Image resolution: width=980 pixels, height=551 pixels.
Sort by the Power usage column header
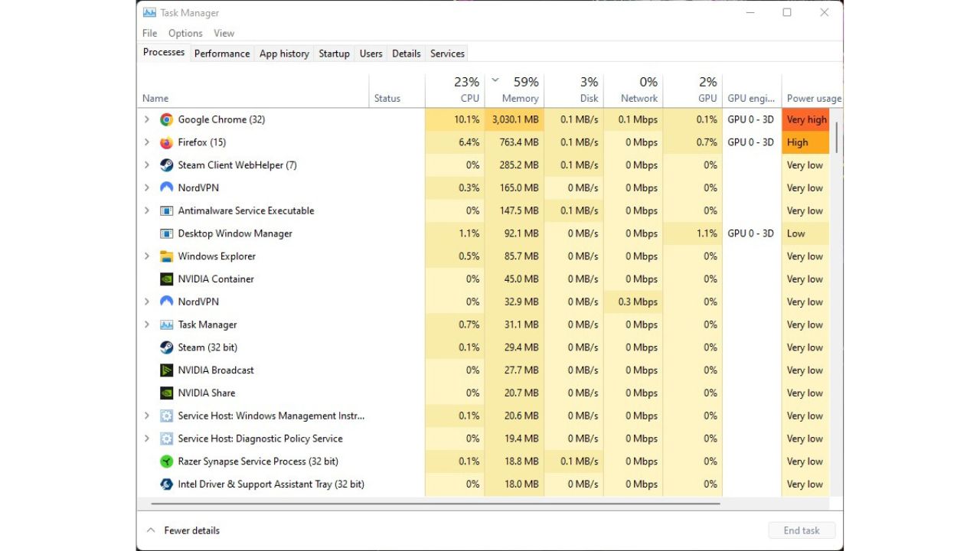(x=813, y=91)
